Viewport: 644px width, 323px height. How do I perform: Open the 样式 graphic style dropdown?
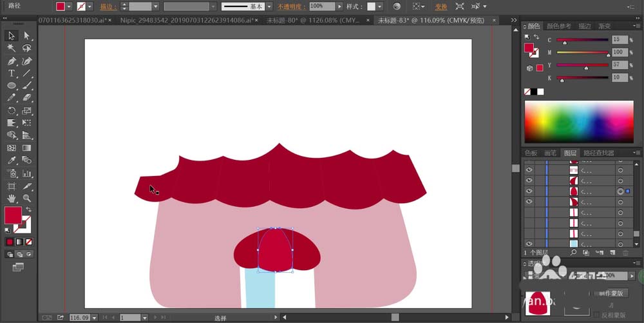pos(379,6)
